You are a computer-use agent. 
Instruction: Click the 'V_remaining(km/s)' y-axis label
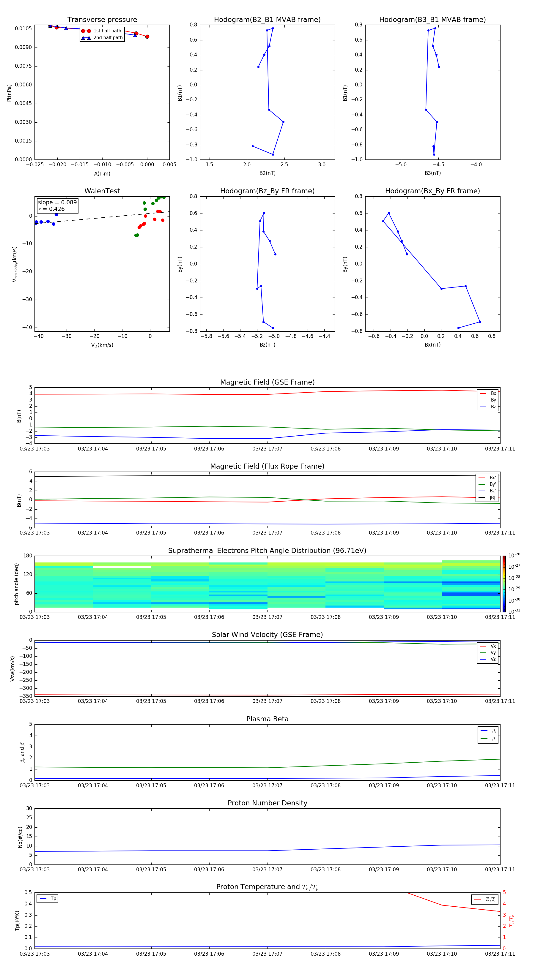coord(15,264)
